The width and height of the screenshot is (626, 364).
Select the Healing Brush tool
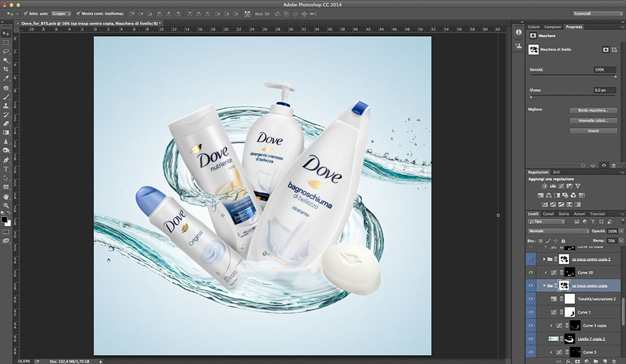pos(5,88)
